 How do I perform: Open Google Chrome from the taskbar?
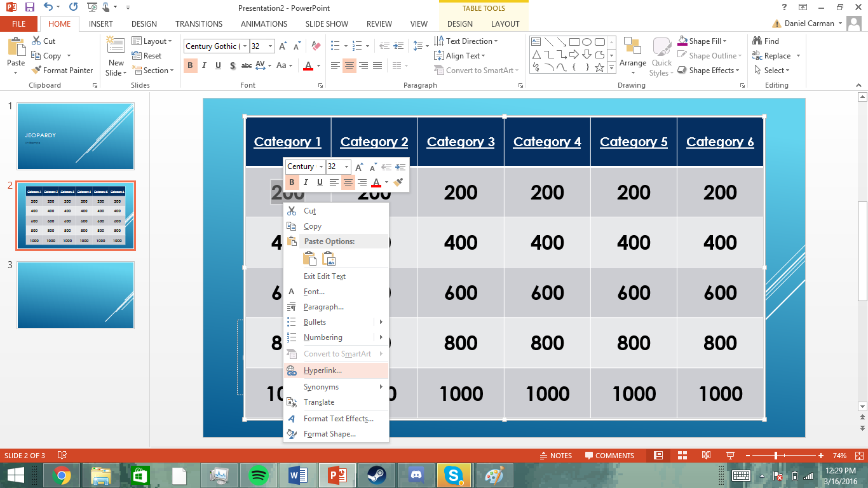tap(62, 475)
